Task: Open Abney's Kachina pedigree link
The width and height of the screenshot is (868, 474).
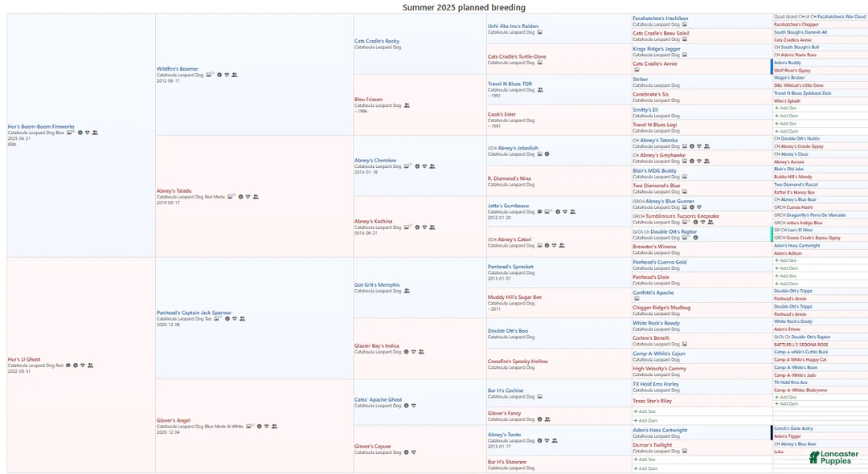Action: pyautogui.click(x=373, y=221)
